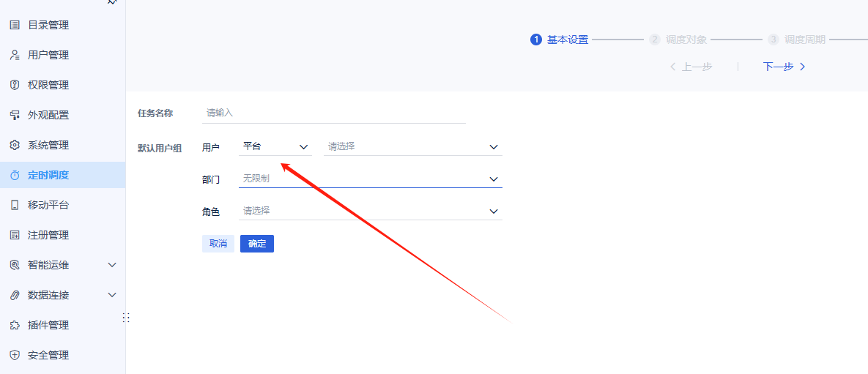
Task: Expand the 智能运维 submenu chevron
Action: pos(112,265)
